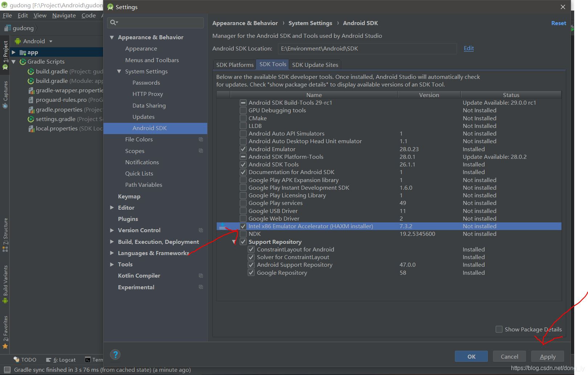The width and height of the screenshot is (588, 375).
Task: Switch to SDK Platforms tab
Action: tap(235, 65)
